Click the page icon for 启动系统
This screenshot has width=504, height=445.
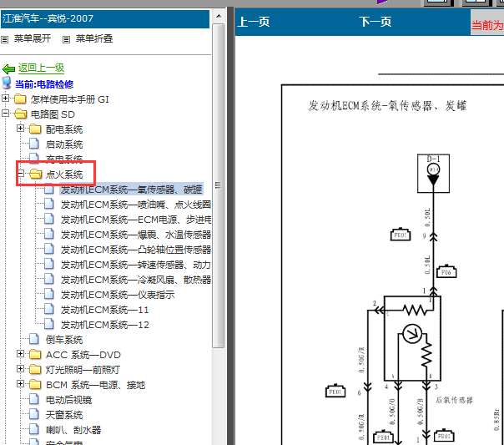34,144
